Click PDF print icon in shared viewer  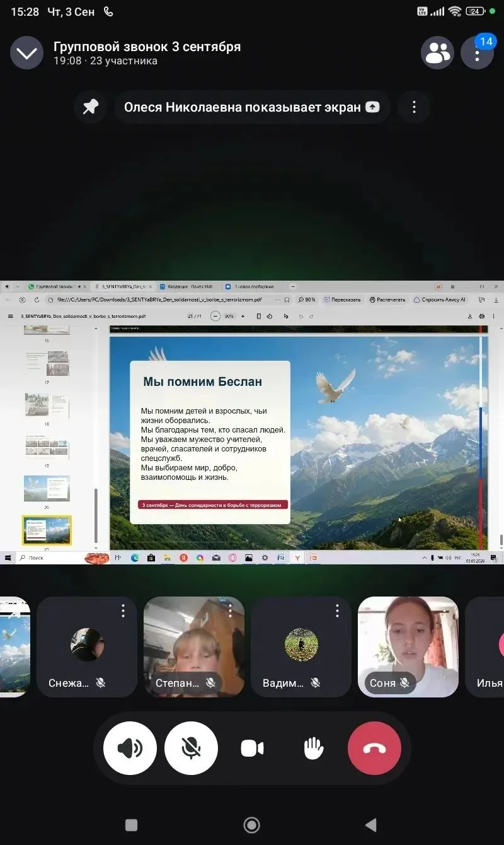tap(482, 316)
